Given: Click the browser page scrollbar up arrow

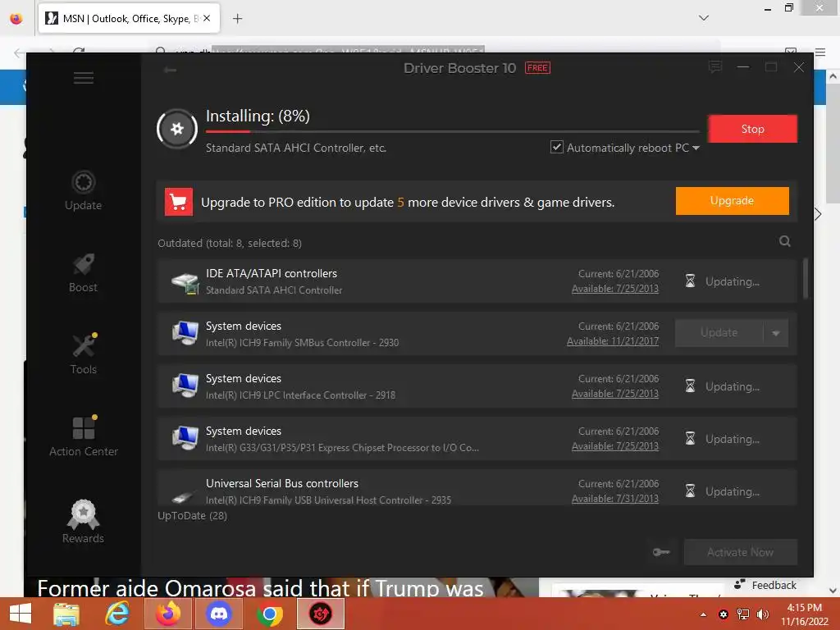Looking at the screenshot, I should (833, 76).
